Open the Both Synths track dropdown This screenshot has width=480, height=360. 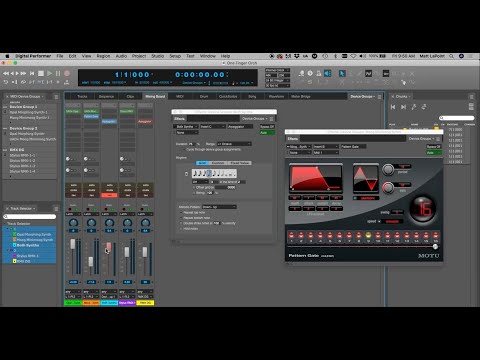186,127
